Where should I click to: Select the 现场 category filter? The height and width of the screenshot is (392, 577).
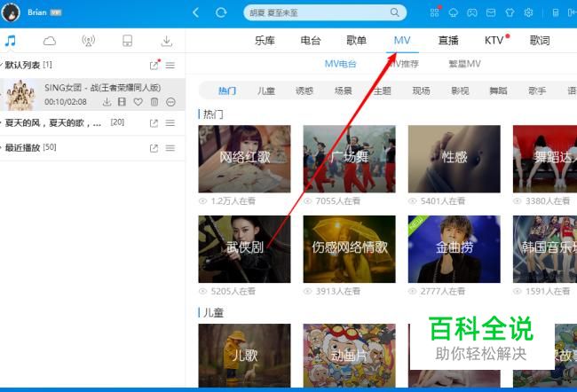[421, 90]
